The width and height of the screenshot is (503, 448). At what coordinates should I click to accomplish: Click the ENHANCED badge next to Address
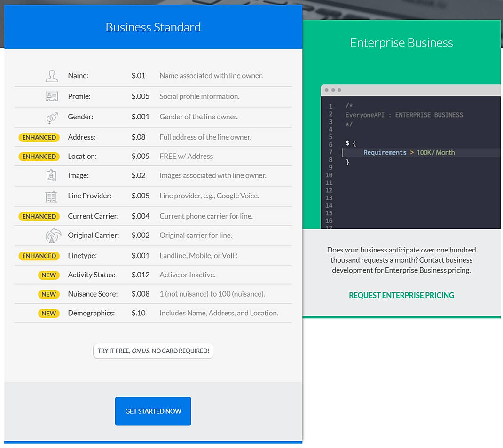[x=39, y=137]
